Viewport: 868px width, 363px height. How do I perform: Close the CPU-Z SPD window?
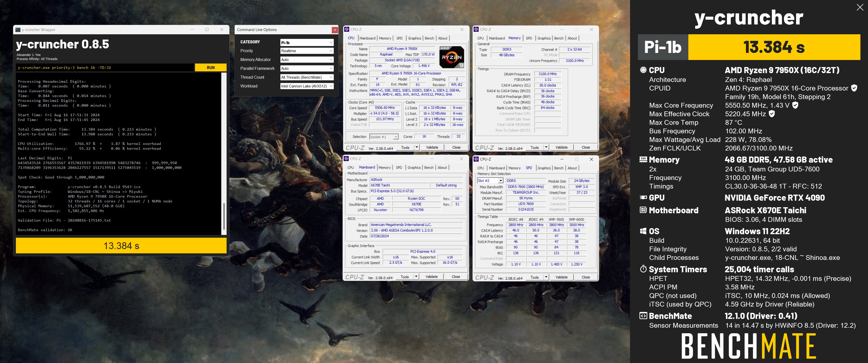click(591, 159)
